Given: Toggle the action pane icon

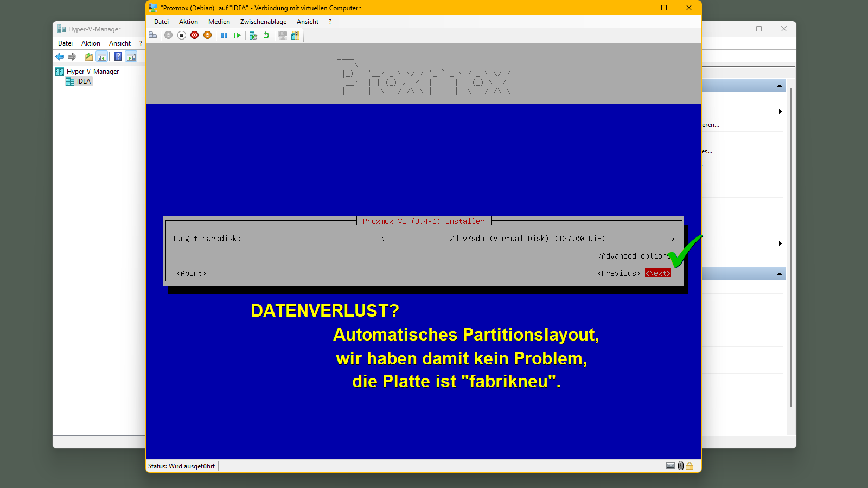Looking at the screenshot, I should 131,56.
